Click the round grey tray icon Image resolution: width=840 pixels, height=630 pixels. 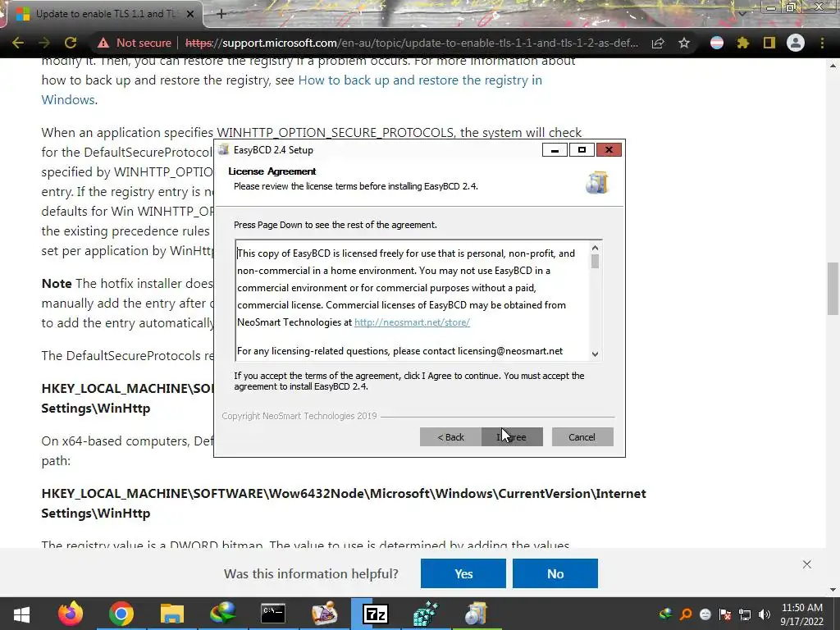pos(705,614)
